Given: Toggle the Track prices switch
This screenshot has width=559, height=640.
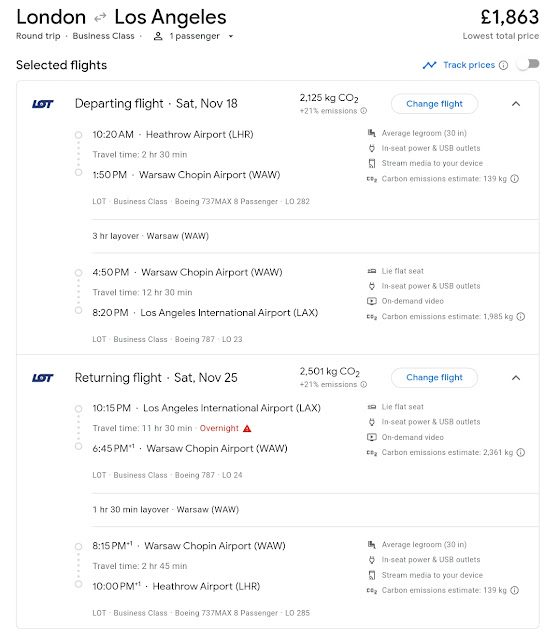Looking at the screenshot, I should coord(528,64).
